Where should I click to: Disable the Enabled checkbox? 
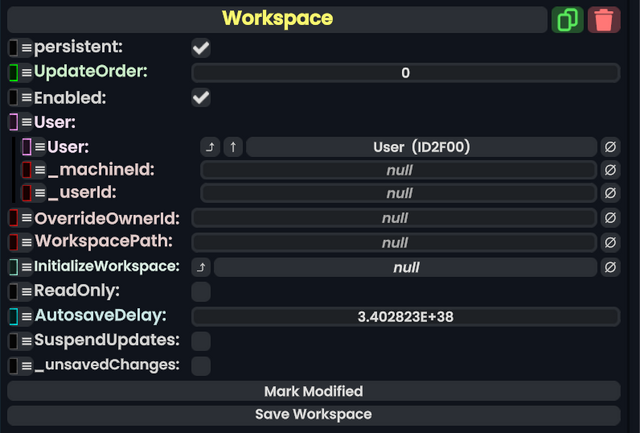click(x=201, y=98)
